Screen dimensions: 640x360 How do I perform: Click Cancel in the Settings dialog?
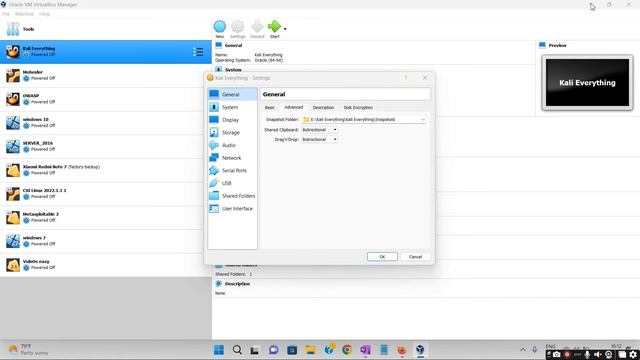pyautogui.click(x=415, y=257)
